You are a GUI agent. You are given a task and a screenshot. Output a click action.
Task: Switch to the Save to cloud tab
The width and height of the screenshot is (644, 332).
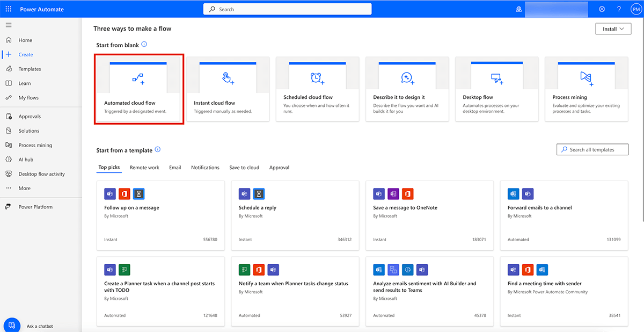pos(244,168)
